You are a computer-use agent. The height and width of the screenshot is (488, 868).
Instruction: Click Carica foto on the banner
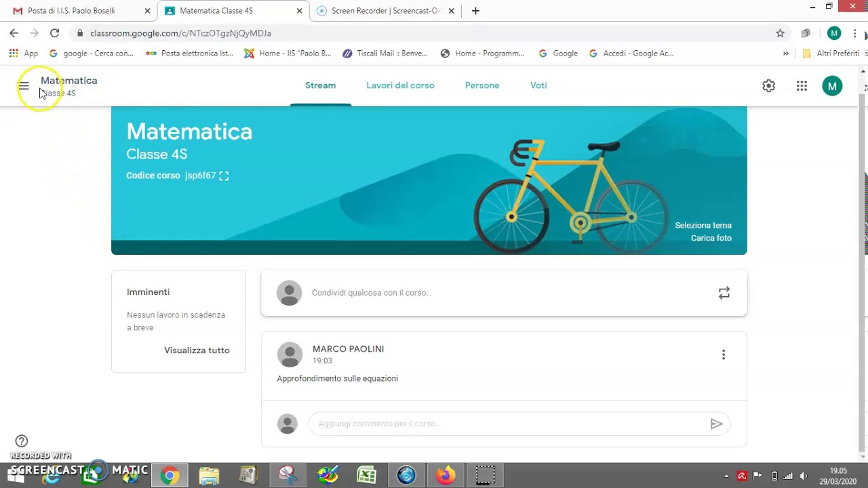[x=711, y=239]
